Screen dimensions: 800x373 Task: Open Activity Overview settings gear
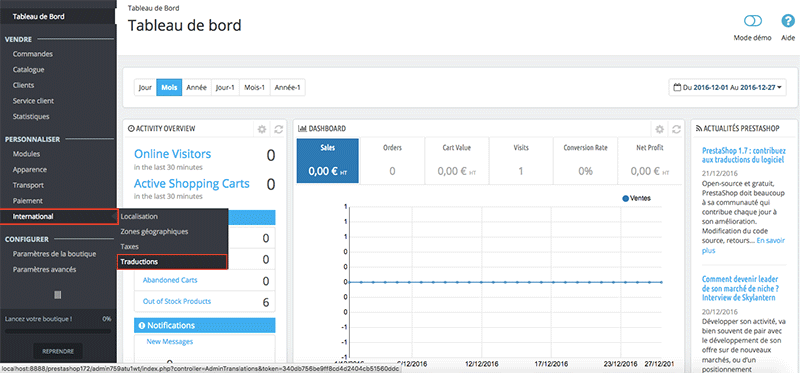[x=262, y=129]
